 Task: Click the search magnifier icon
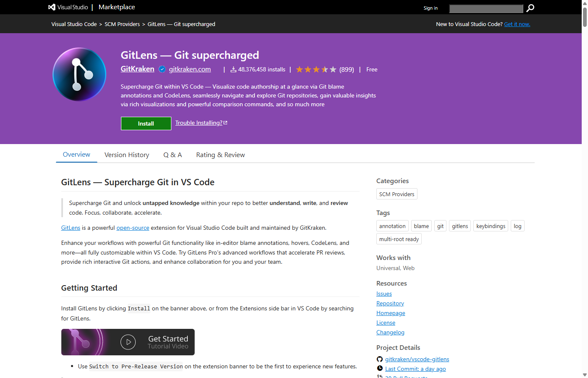530,8
